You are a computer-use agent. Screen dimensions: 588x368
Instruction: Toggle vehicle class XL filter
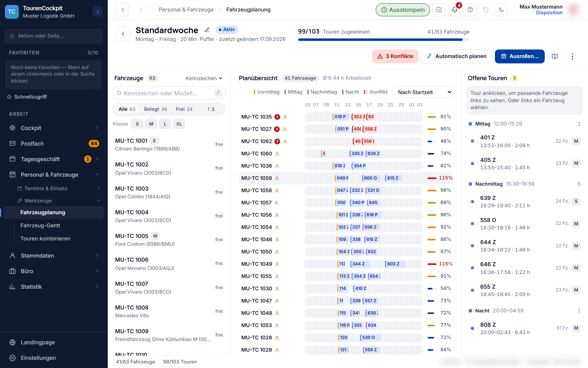[x=179, y=124]
